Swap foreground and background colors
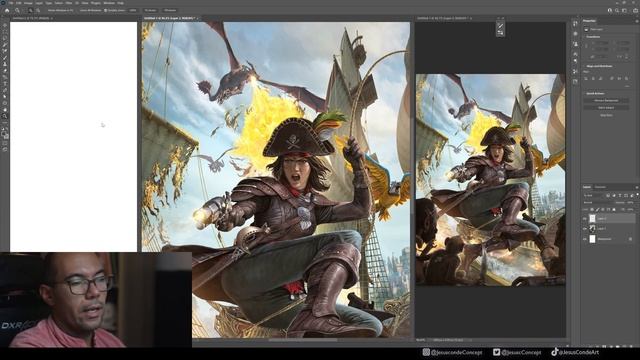This screenshot has width=640, height=360. pos(7,129)
